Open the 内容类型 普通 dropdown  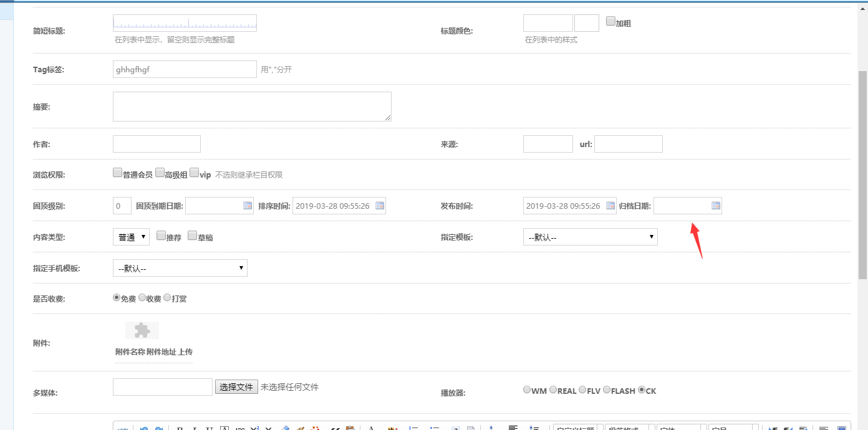click(131, 237)
